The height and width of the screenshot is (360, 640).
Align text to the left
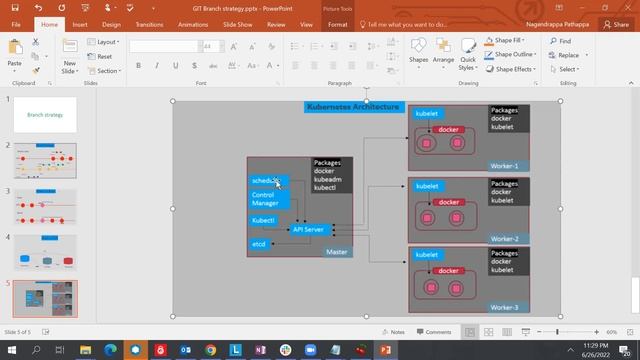coord(295,66)
